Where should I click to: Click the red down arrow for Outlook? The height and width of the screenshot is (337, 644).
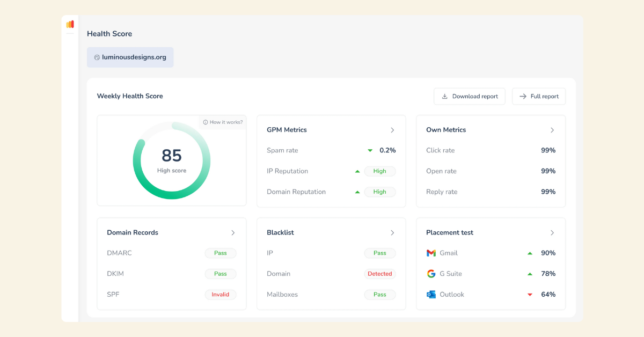530,295
